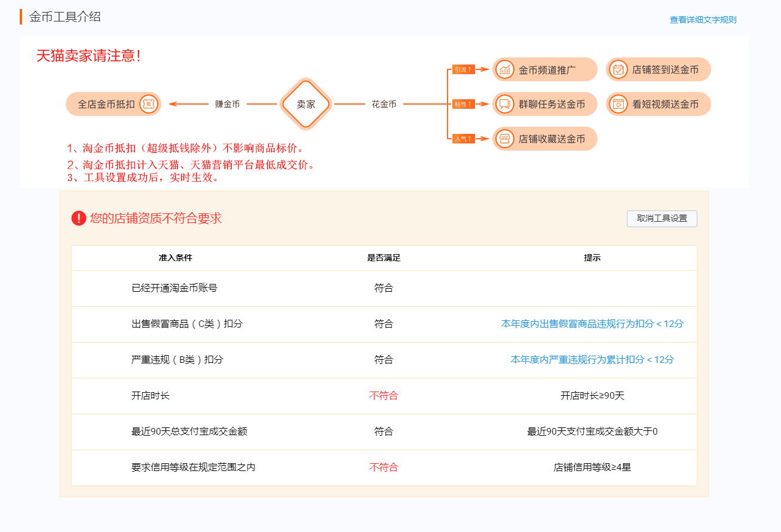
Task: Click the hint 开店时长≥90天
Action: [592, 396]
